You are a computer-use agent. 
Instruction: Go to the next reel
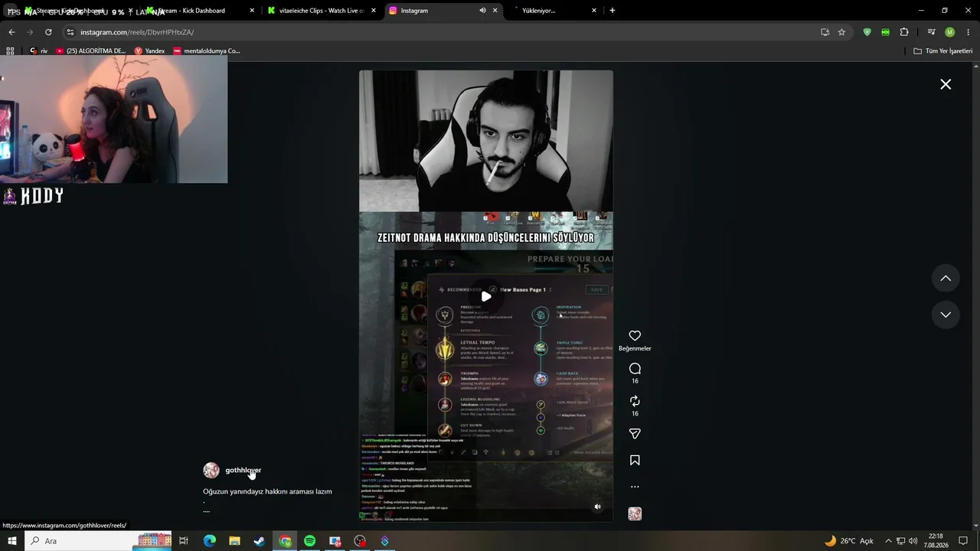[x=946, y=315]
